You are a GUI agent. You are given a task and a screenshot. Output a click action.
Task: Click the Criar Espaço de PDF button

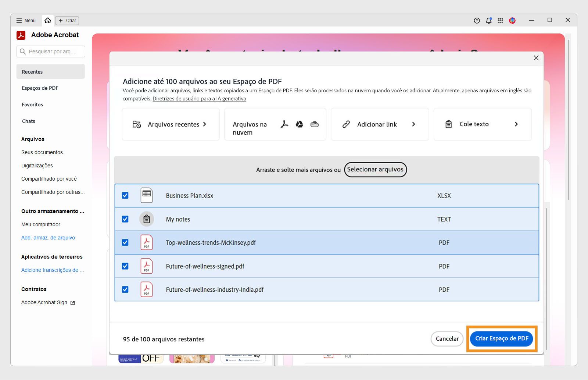pos(501,338)
